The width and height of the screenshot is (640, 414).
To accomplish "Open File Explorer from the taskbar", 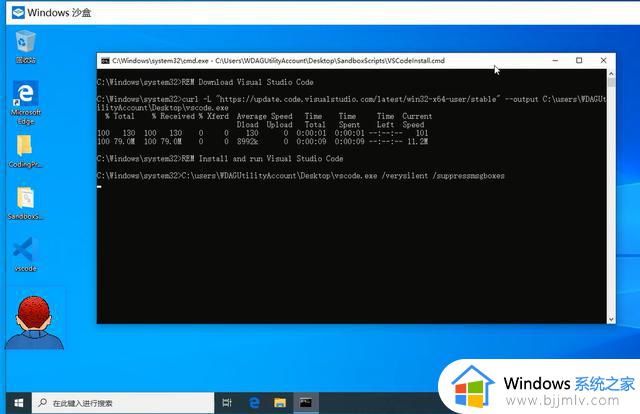I will (x=280, y=403).
